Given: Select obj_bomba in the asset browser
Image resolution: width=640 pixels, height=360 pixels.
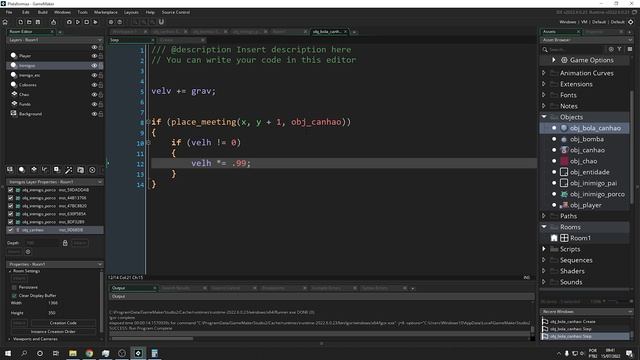Looking at the screenshot, I should (587, 139).
